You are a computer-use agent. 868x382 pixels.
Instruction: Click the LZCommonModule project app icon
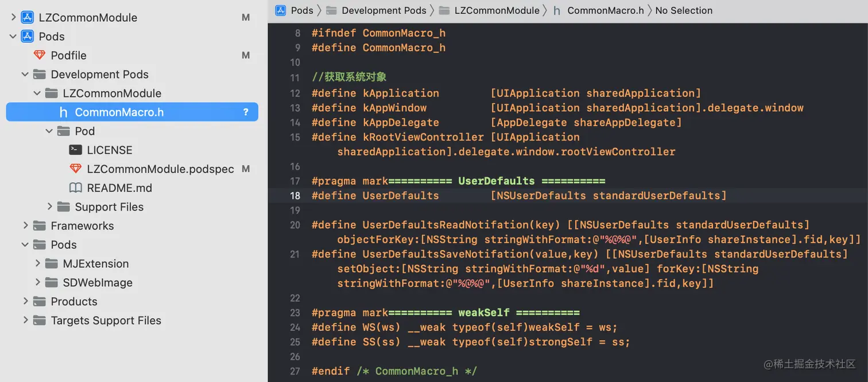tap(27, 17)
